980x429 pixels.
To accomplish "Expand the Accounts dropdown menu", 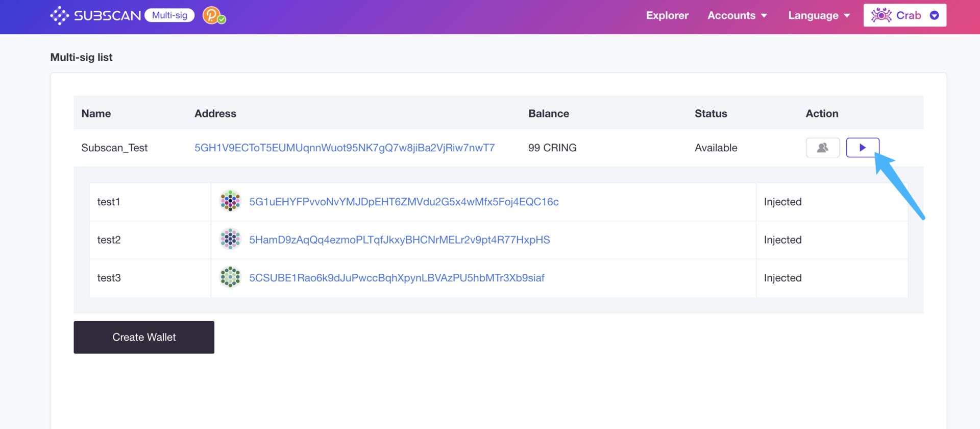I will 737,15.
